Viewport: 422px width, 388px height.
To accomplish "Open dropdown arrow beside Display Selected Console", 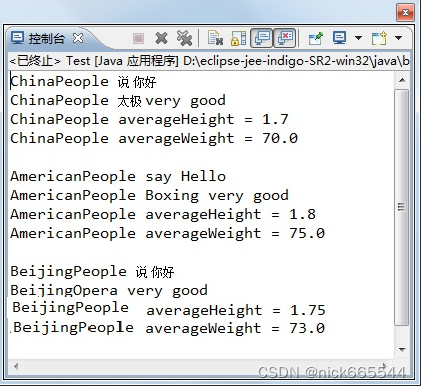I will pos(358,38).
